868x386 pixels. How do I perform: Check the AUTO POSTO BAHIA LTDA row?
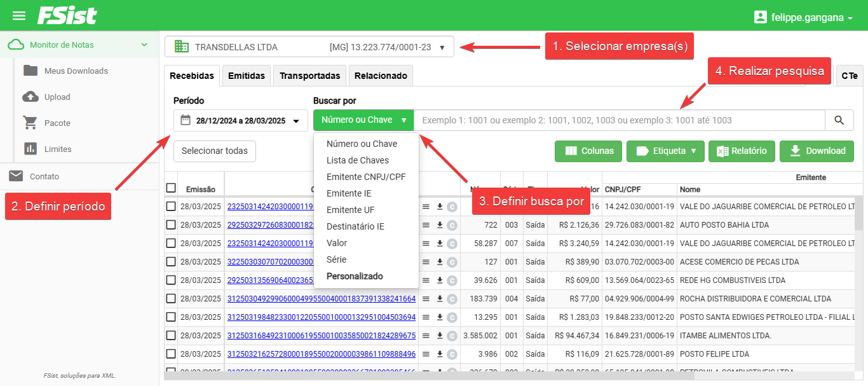point(171,225)
